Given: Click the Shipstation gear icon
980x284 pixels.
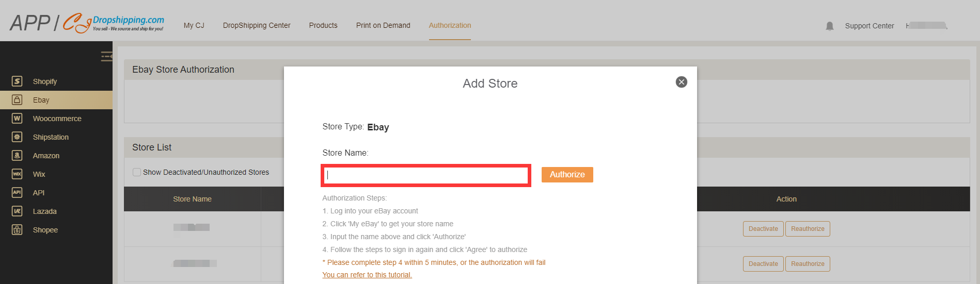Looking at the screenshot, I should coord(17,137).
